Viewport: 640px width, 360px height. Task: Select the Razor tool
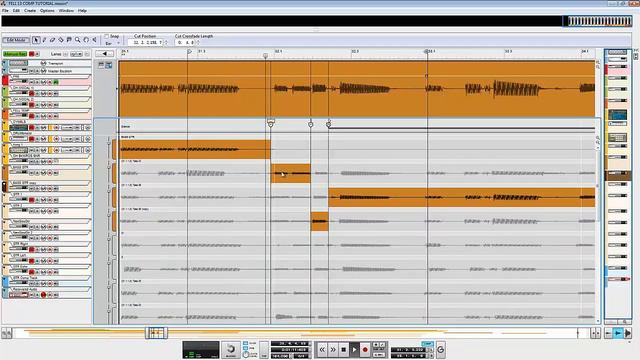coord(61,40)
